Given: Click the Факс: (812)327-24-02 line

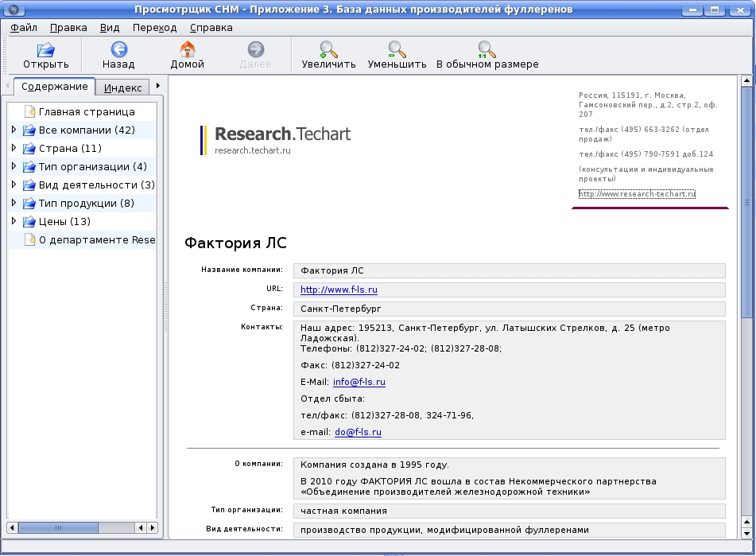Looking at the screenshot, I should [x=350, y=365].
